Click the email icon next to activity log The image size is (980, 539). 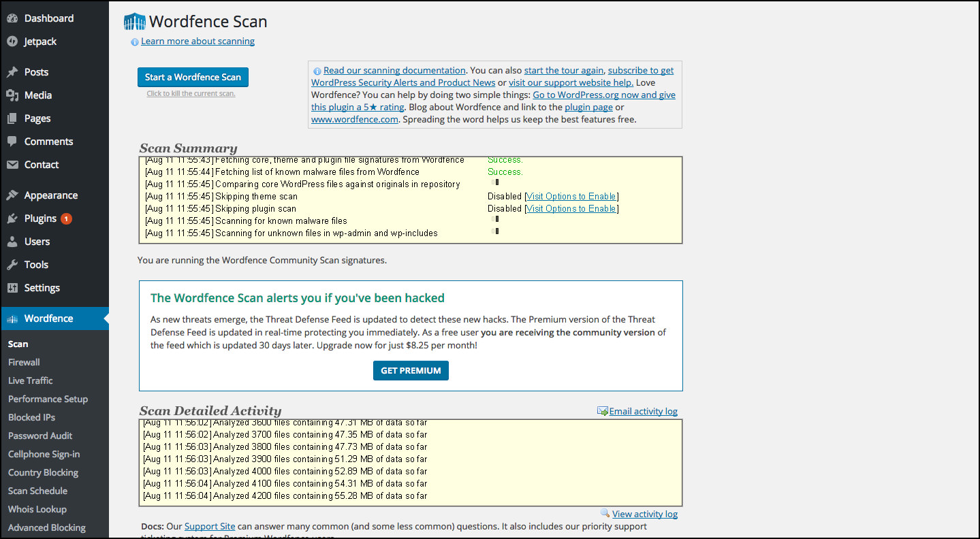[x=603, y=411]
